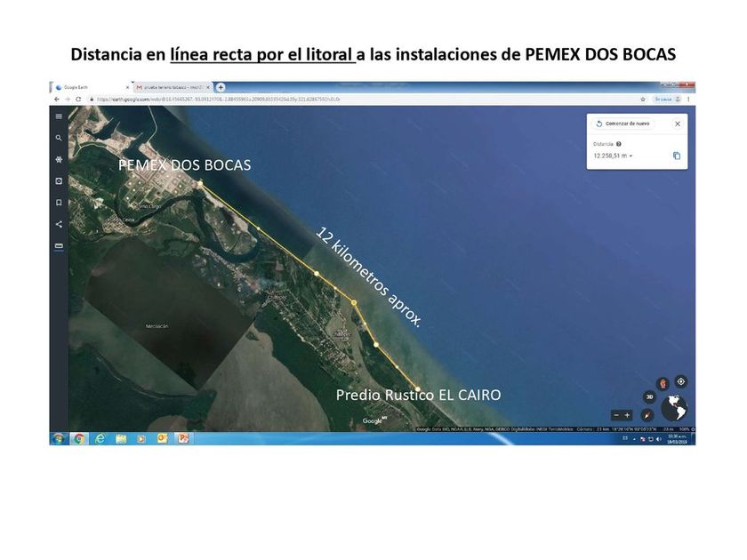
Task: Open Projects bookmark icon in sidebar
Action: tap(59, 203)
